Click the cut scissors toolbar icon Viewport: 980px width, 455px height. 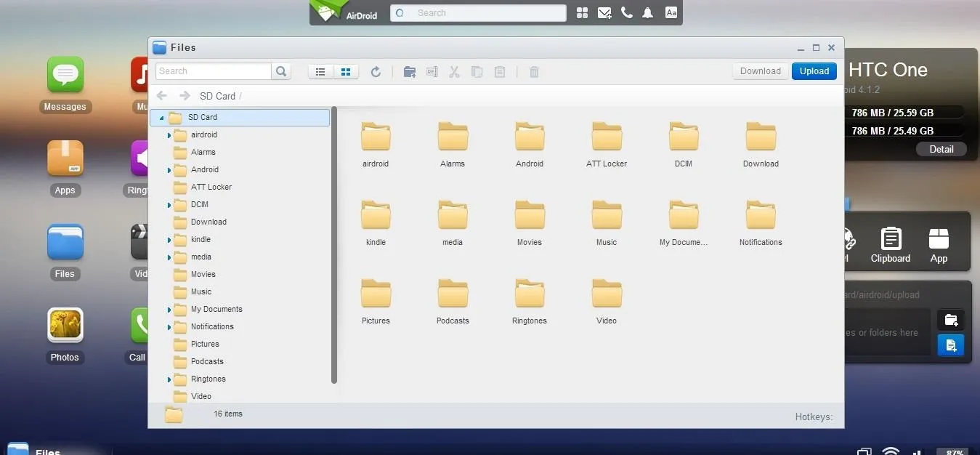(454, 72)
